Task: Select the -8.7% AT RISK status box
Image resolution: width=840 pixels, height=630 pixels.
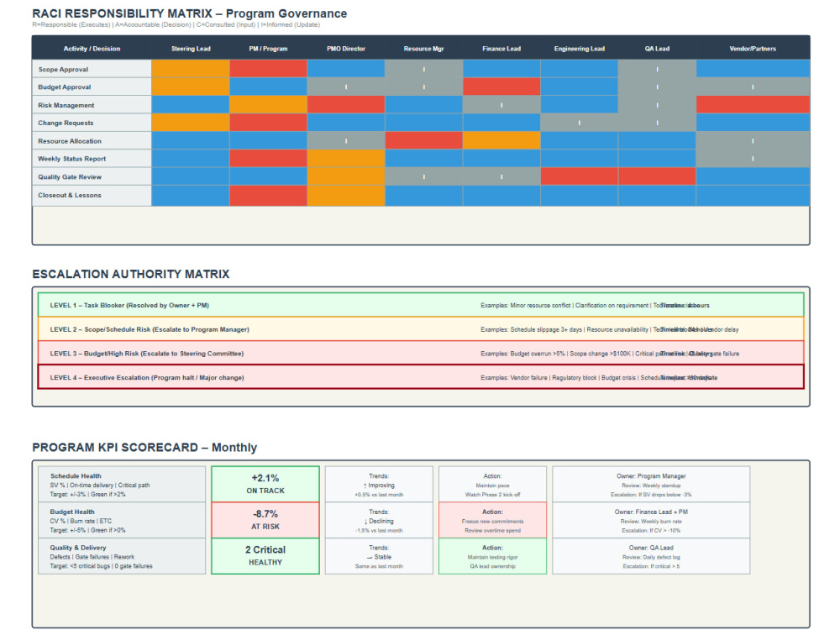Action: pyautogui.click(x=265, y=520)
